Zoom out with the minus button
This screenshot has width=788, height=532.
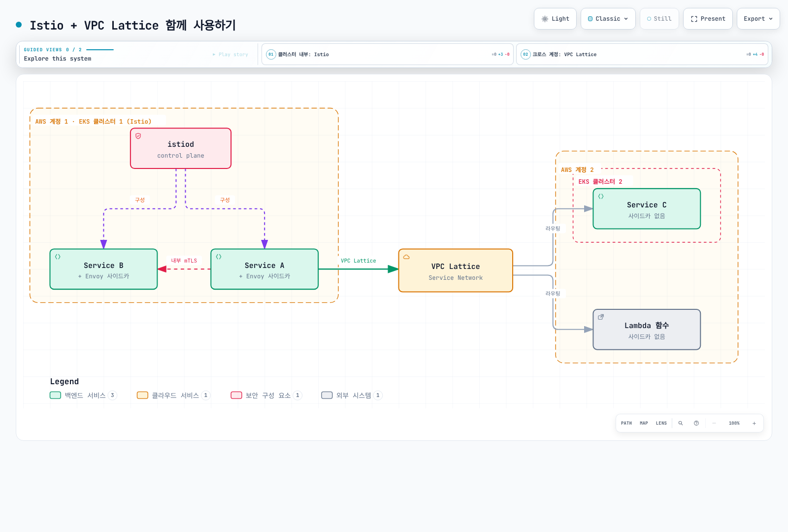714,423
